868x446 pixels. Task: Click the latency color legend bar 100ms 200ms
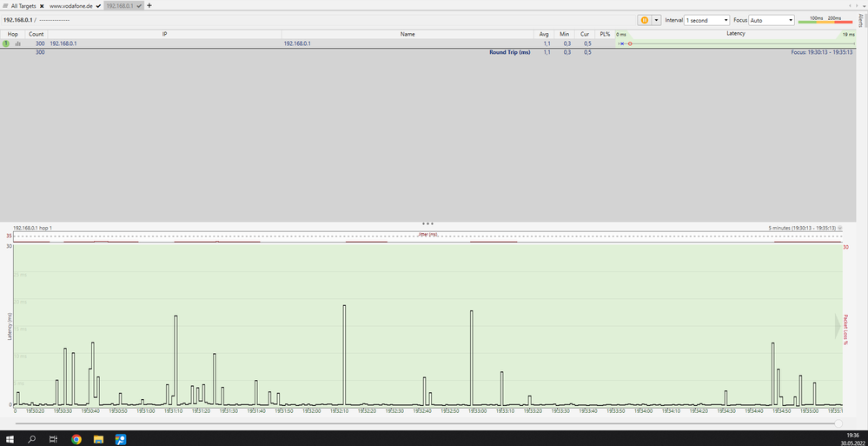tap(825, 20)
